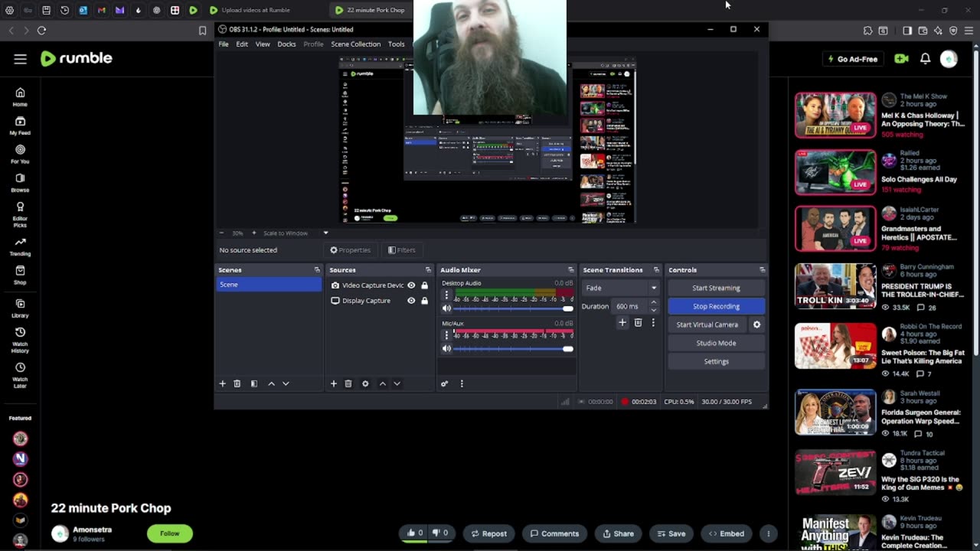Viewport: 980px width, 551px height.
Task: Toggle lock on Video Capture Device source
Action: click(424, 285)
